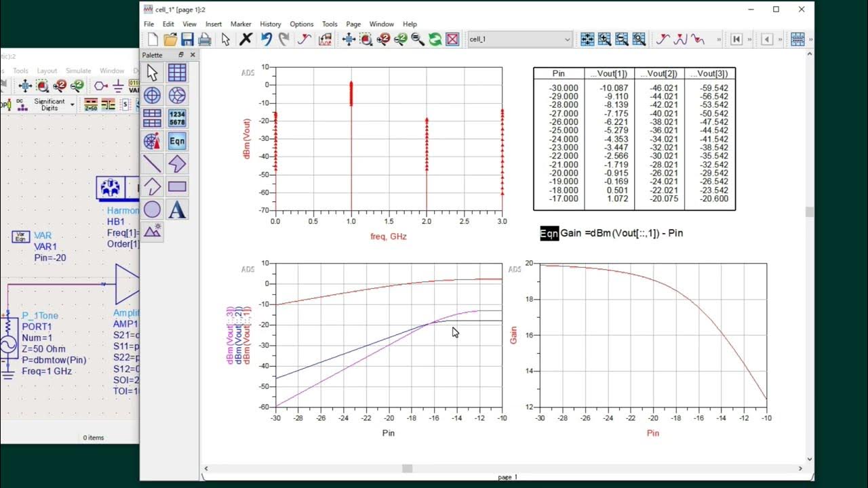868x488 pixels.
Task: Open Layout menu in schematic window
Action: click(x=47, y=70)
